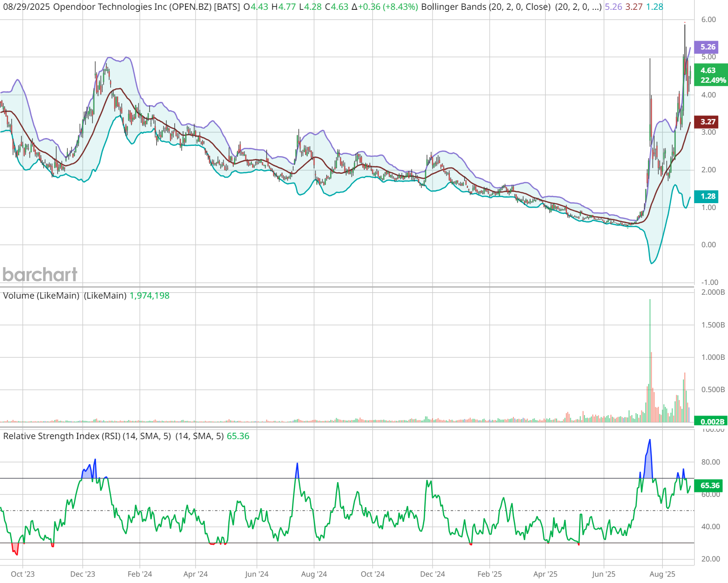Click the close value C4.63 in header
728x583 pixels.
click(x=337, y=7)
